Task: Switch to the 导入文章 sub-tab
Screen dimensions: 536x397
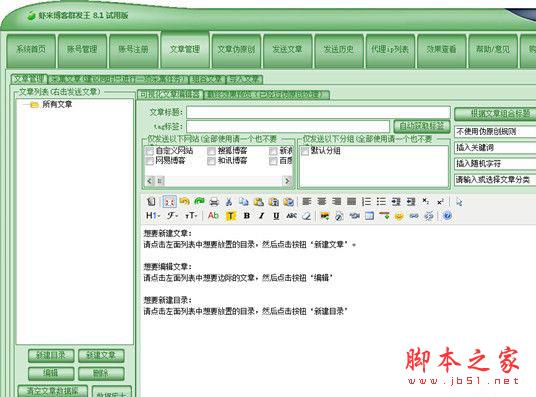Action: (245, 80)
